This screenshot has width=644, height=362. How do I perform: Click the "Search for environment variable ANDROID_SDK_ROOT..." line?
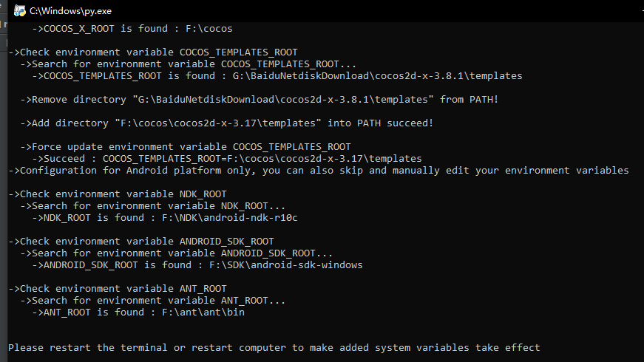point(176,253)
